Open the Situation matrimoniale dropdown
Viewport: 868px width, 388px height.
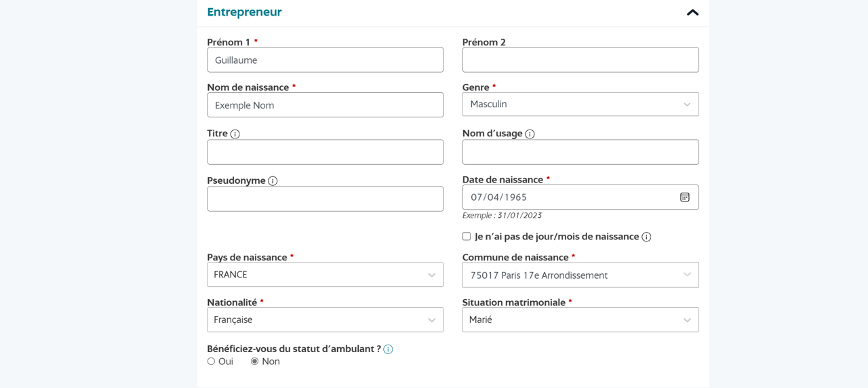tap(580, 320)
